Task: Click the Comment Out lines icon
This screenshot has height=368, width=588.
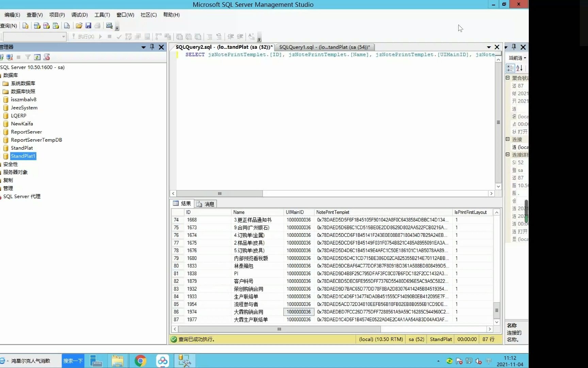Action: point(210,36)
